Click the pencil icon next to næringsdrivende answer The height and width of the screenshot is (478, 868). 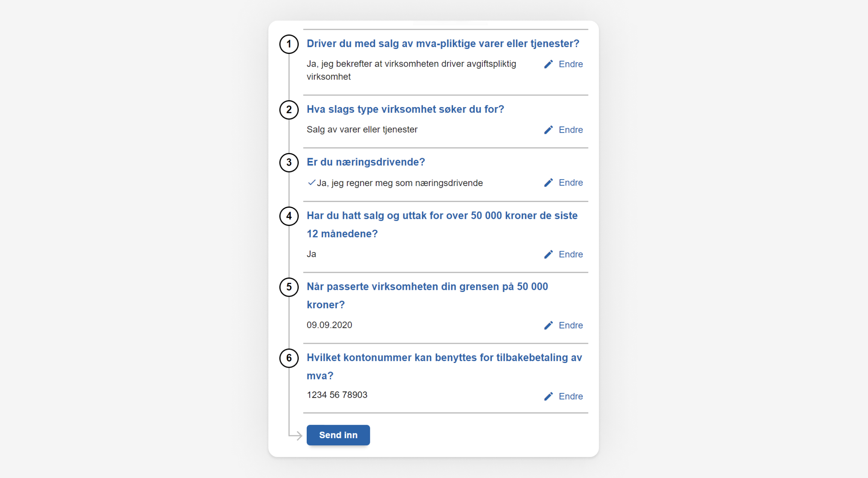click(x=548, y=183)
